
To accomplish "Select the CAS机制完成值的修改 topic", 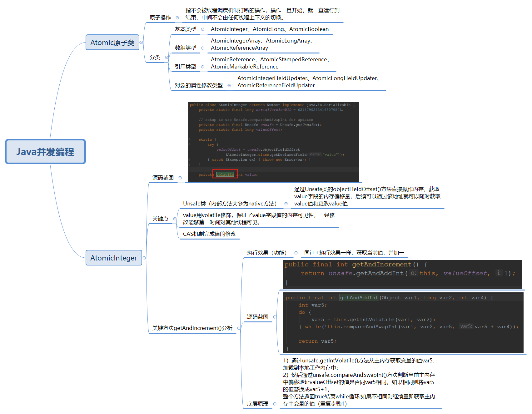I will [209, 234].
